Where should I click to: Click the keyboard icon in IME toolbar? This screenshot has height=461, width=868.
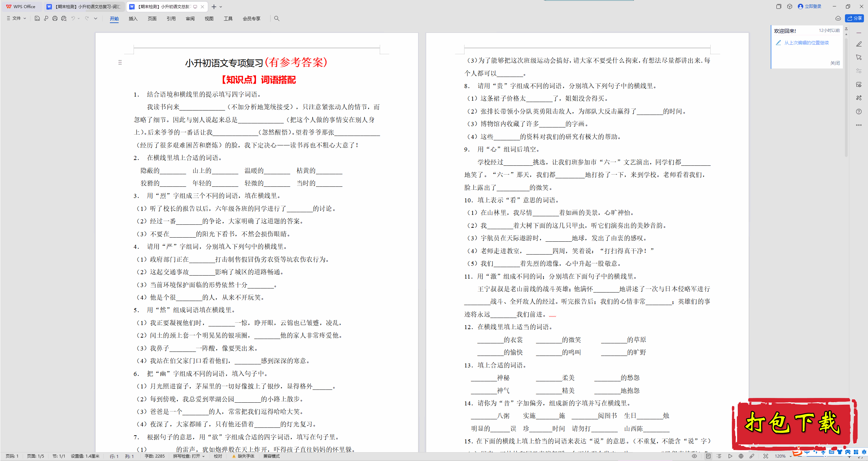pos(831,452)
